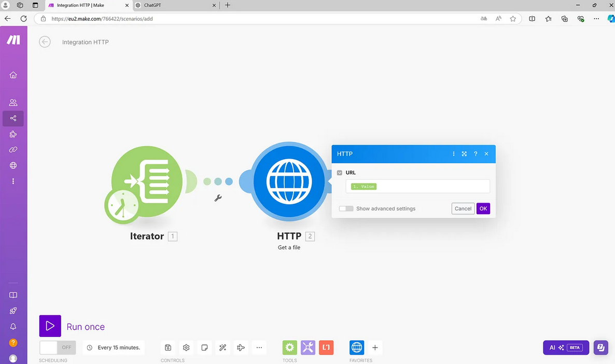Click the browser back arrow

7,19
